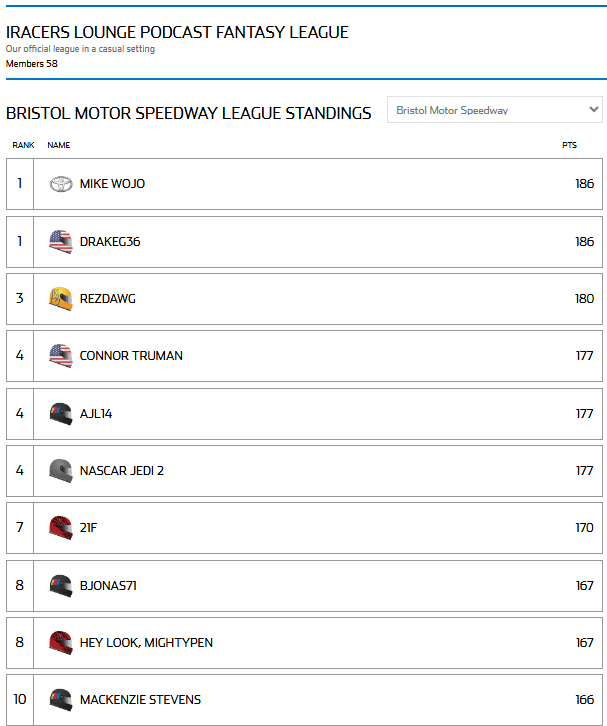Click 21F's red helmet icon
This screenshot has height=726, width=607.
point(61,527)
